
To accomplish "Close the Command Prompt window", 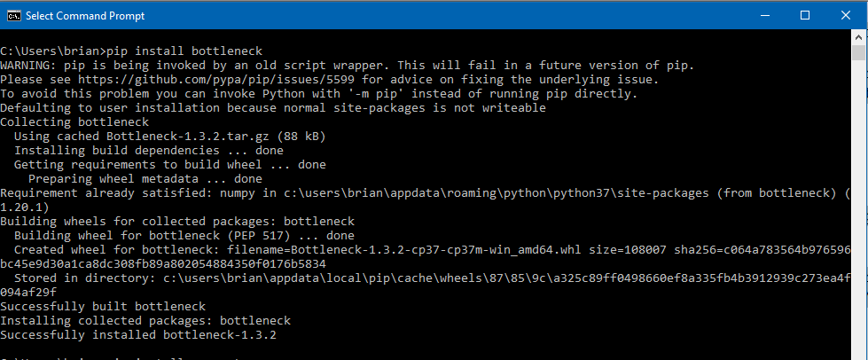I will point(846,15).
